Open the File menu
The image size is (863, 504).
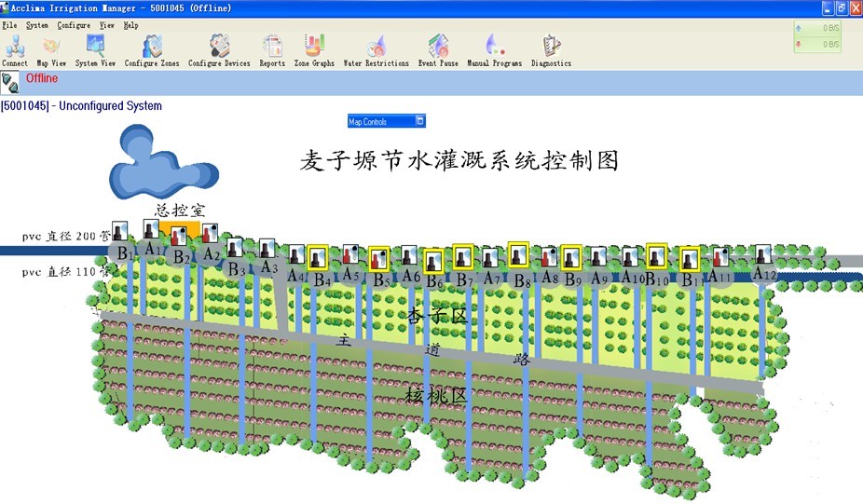click(x=9, y=25)
